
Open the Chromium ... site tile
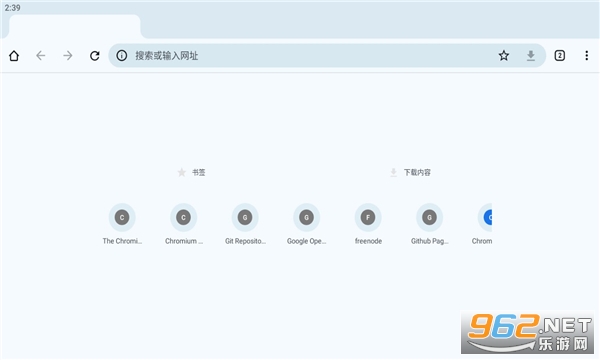coord(184,224)
